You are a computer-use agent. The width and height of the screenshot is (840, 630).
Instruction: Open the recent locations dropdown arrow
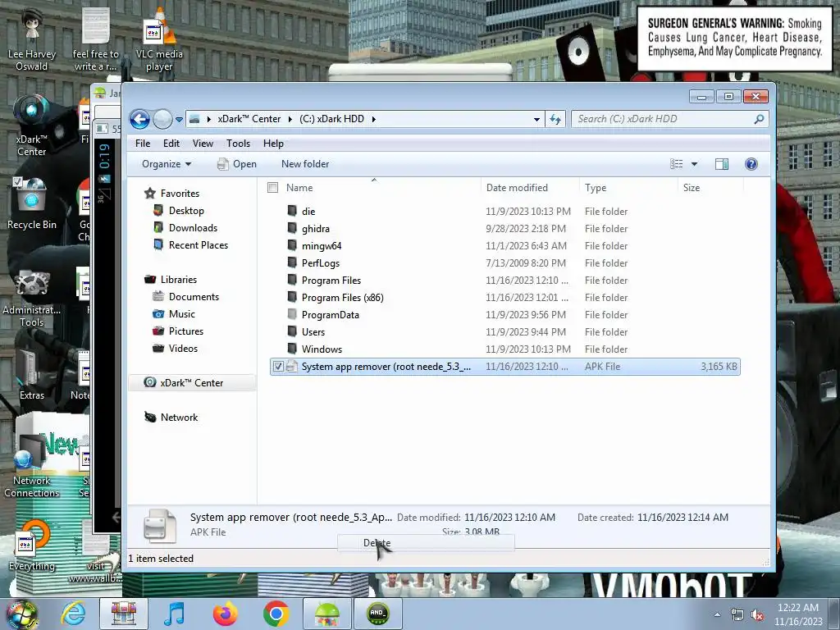point(179,120)
